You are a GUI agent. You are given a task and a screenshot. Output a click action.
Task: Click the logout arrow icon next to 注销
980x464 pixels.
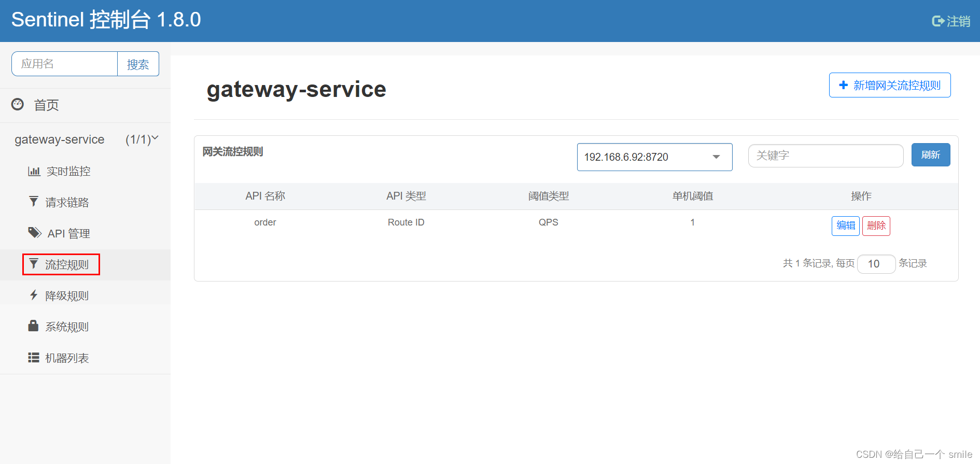point(937,21)
